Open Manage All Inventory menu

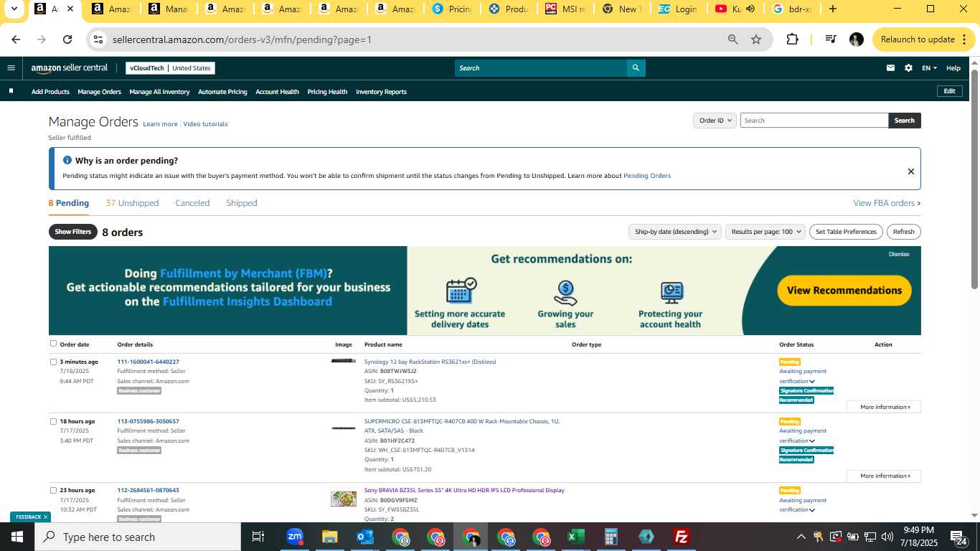click(159, 92)
